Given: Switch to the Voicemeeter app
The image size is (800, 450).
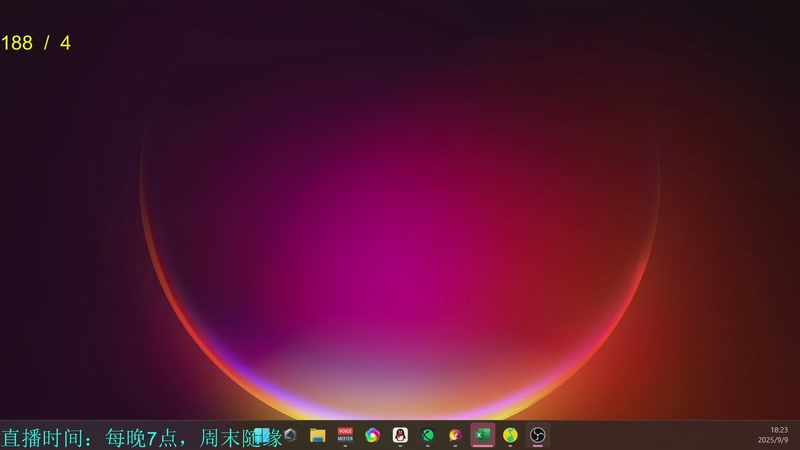Looking at the screenshot, I should click(345, 435).
